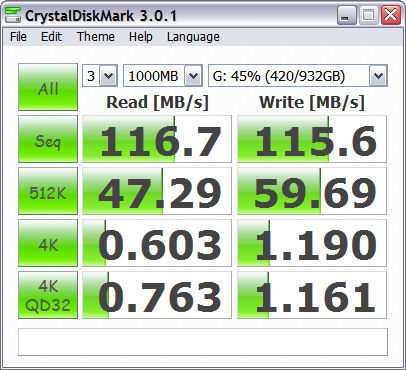
Task: Minimize the CrystalDiskMark window
Action: point(346,15)
